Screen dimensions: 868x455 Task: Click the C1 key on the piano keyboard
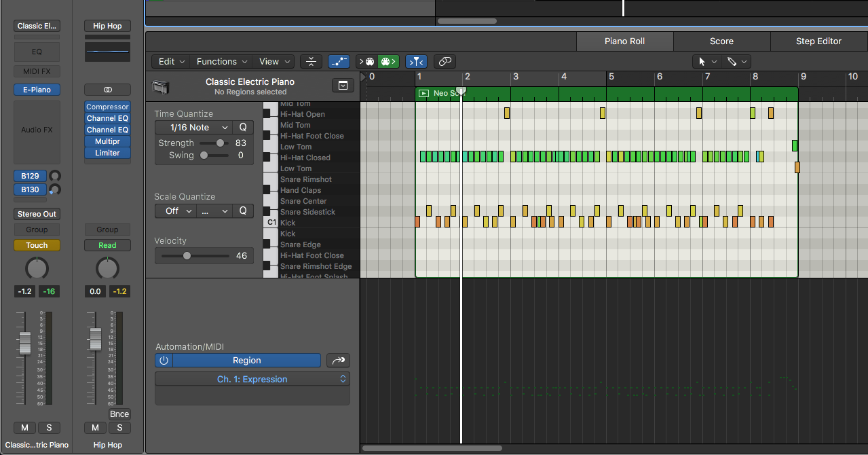click(x=271, y=223)
